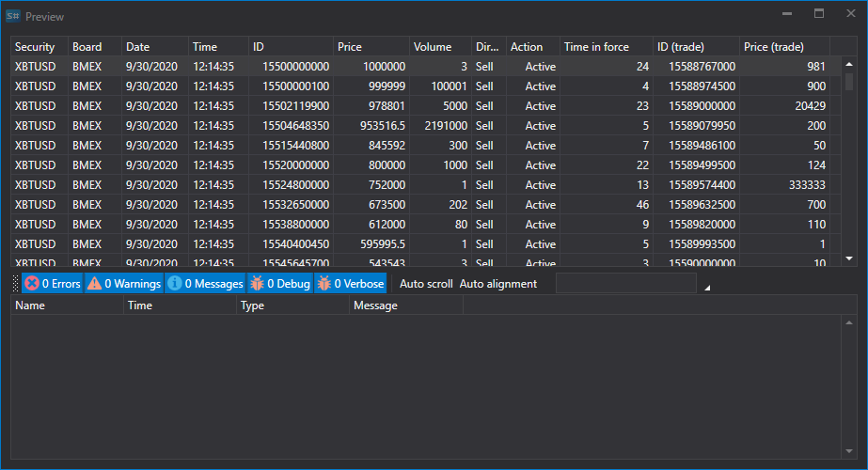Click the log search input field
The width and height of the screenshot is (868, 470).
click(x=625, y=283)
